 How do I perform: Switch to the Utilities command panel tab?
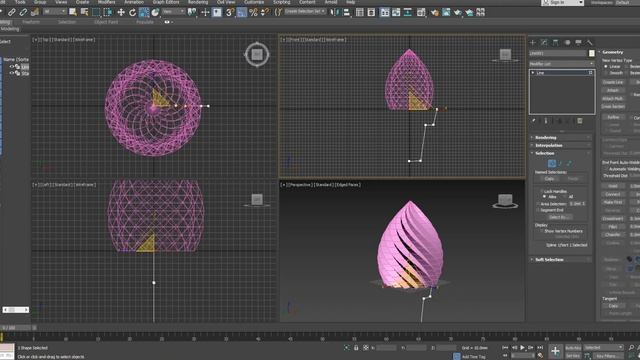tap(590, 42)
